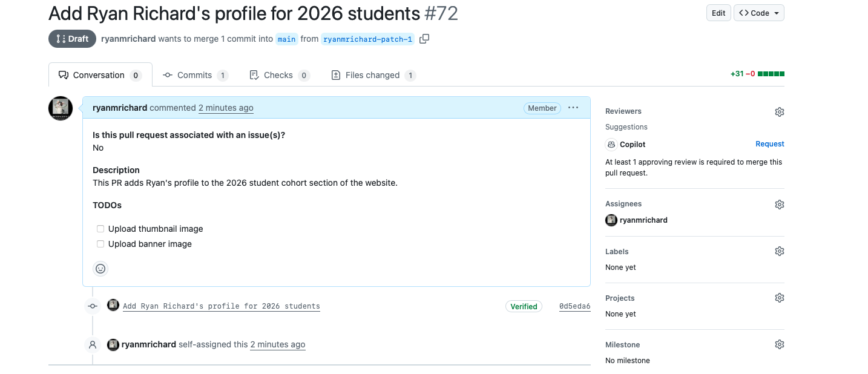Image resolution: width=868 pixels, height=374 pixels.
Task: Check the Upload banner image task
Action: [100, 244]
